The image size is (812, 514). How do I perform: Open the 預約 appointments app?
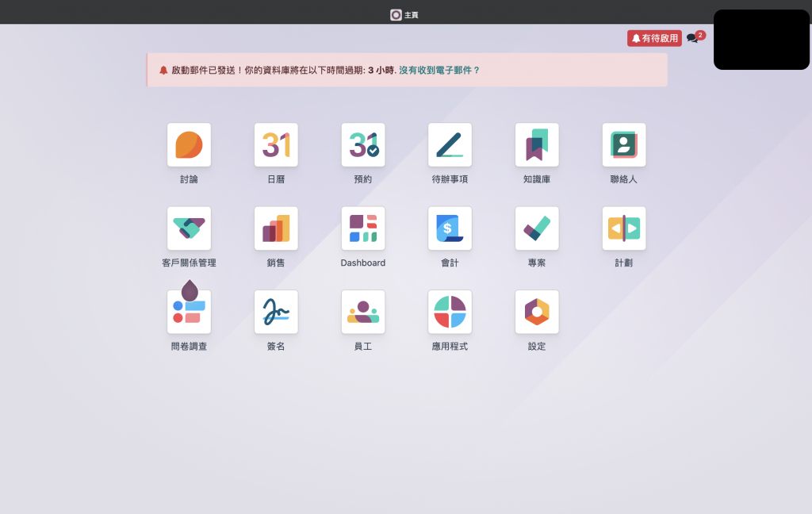tap(363, 145)
